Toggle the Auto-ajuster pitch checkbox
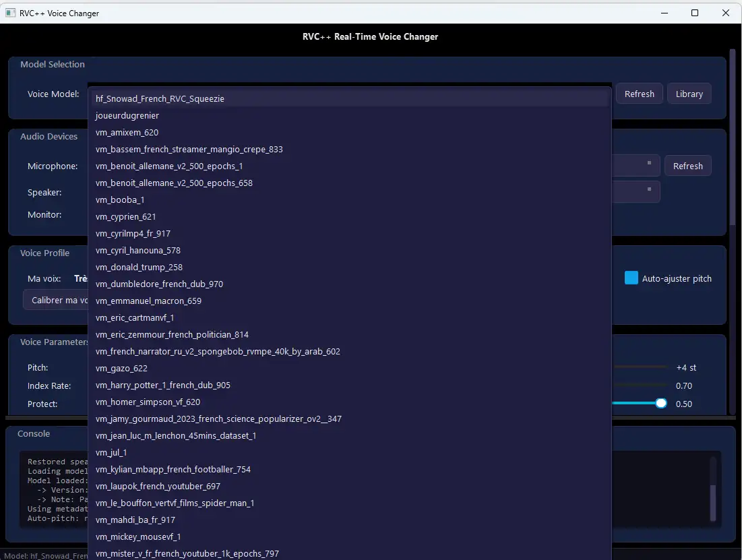Viewport: 742px width, 560px height. pyautogui.click(x=631, y=278)
